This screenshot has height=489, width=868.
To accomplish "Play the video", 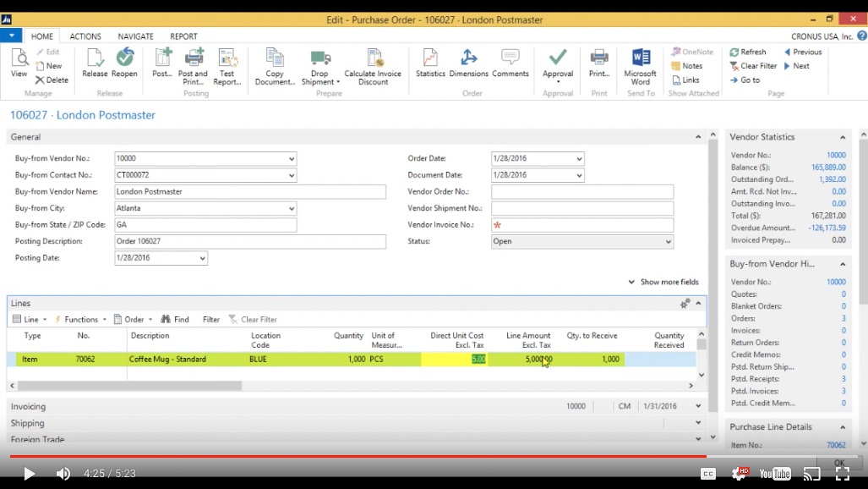I will click(29, 474).
